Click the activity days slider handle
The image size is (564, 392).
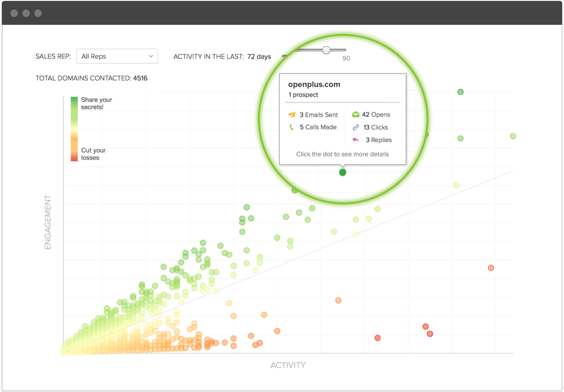(x=326, y=50)
